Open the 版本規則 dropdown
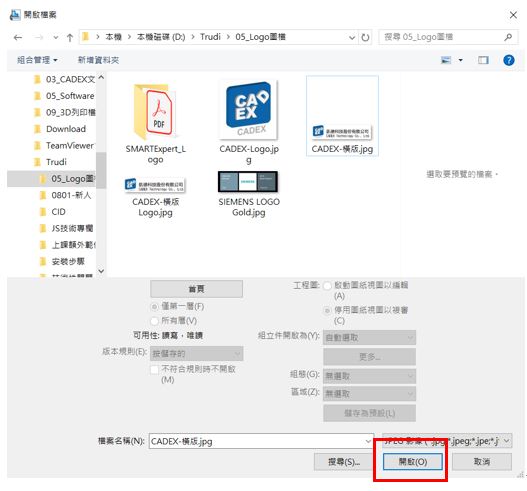The height and width of the screenshot is (491, 527). tap(196, 354)
